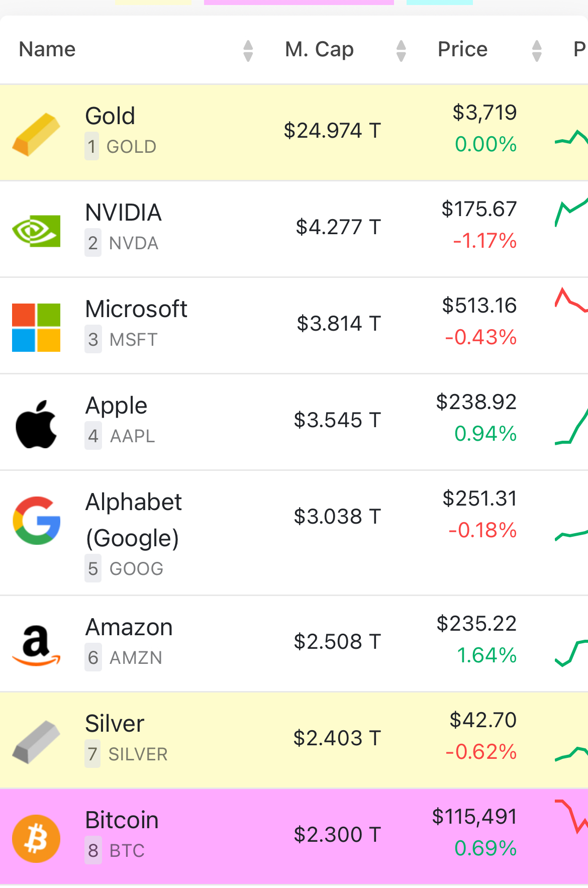Sort by M. Cap using its arrows
This screenshot has height=888, width=588.
[x=401, y=51]
